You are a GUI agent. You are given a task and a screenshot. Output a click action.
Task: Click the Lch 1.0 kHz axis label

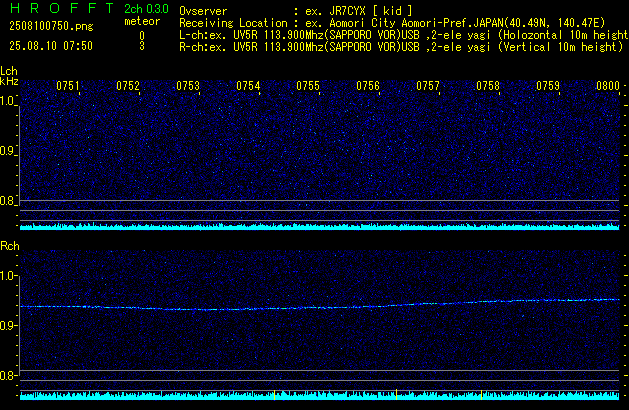(x=8, y=101)
